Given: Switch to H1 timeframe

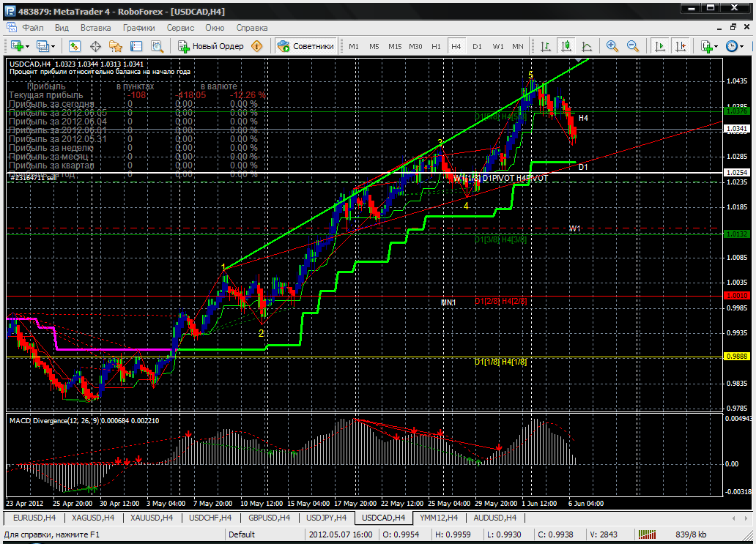Looking at the screenshot, I should point(437,46).
